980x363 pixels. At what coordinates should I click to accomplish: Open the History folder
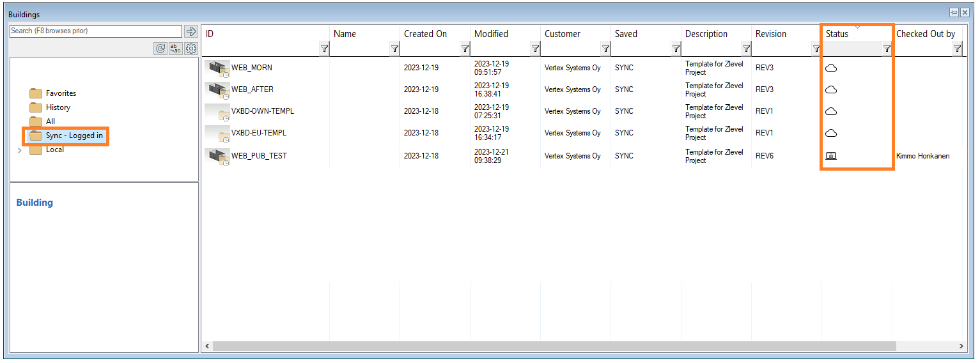coord(50,107)
